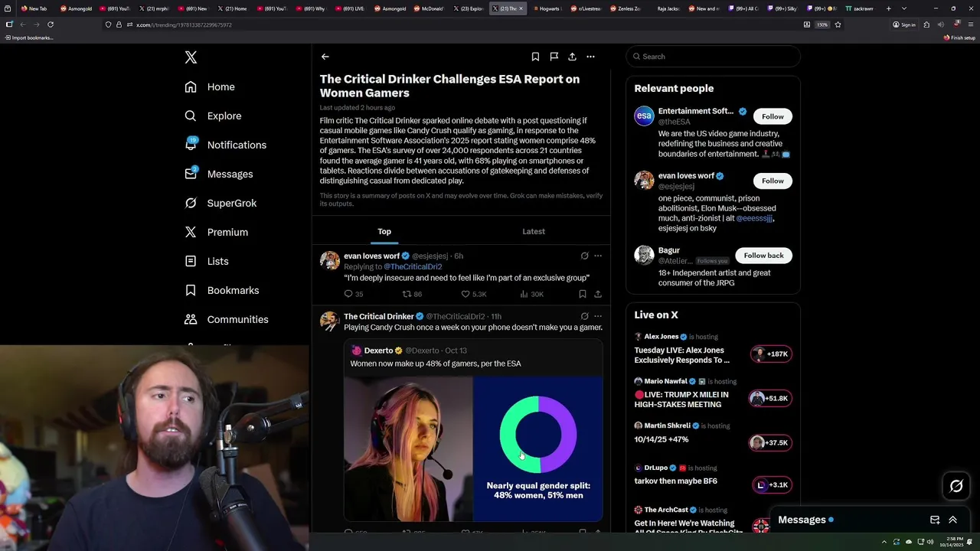Image resolution: width=980 pixels, height=551 pixels.
Task: Switch to the McDonald browser tab
Action: click(429, 8)
